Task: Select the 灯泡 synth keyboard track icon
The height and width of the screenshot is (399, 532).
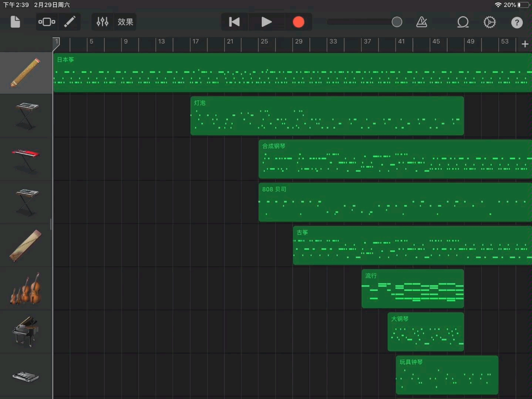Action: tap(27, 116)
